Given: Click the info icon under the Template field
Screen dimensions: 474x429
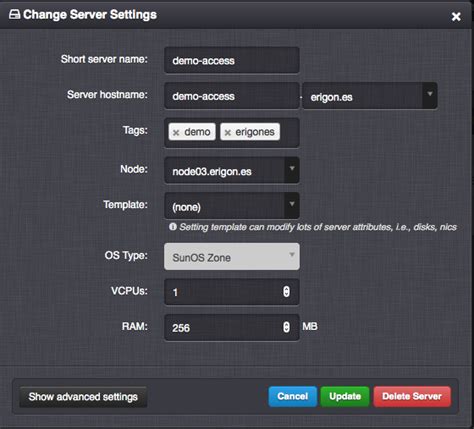Looking at the screenshot, I should click(173, 227).
